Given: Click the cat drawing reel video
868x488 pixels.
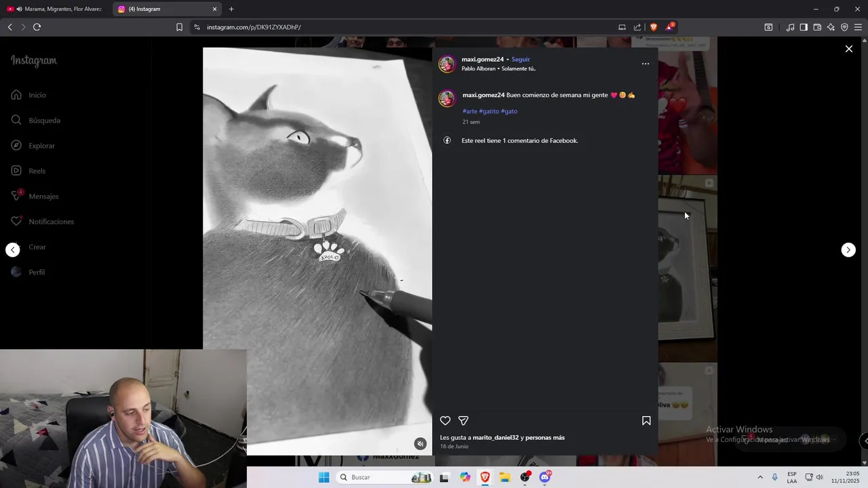Looking at the screenshot, I should point(317,251).
